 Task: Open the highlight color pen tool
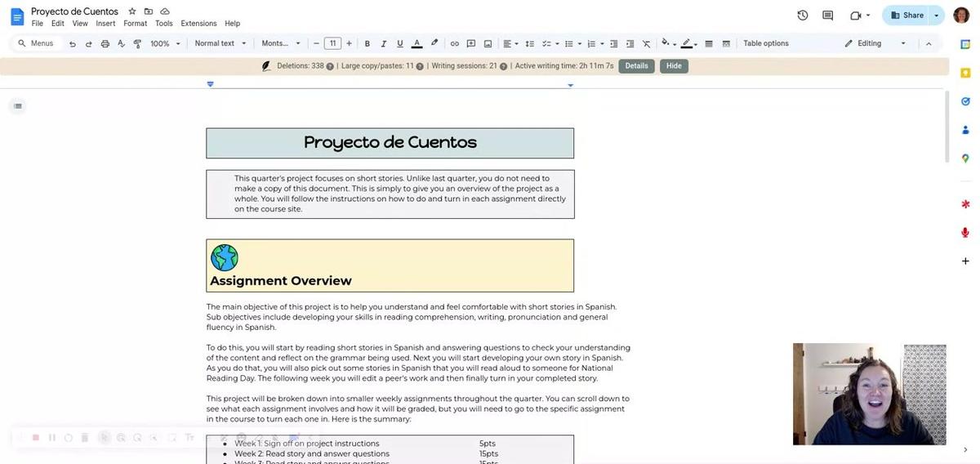[434, 44]
